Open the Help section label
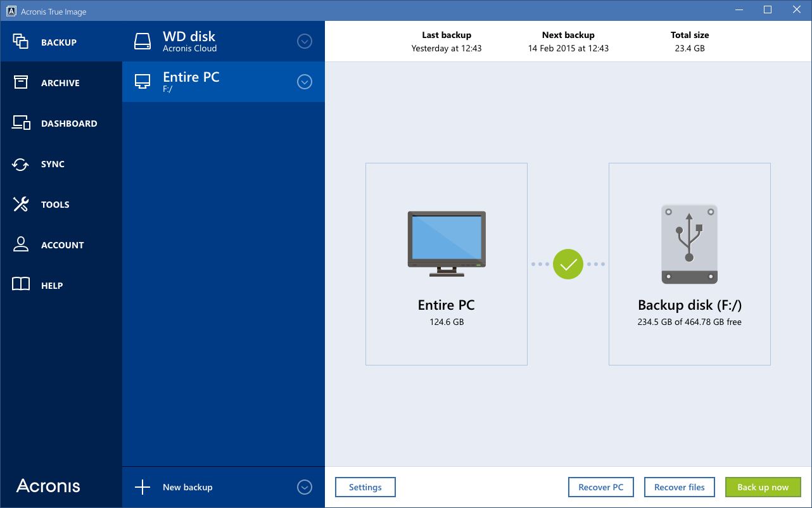This screenshot has width=812, height=508. point(52,286)
